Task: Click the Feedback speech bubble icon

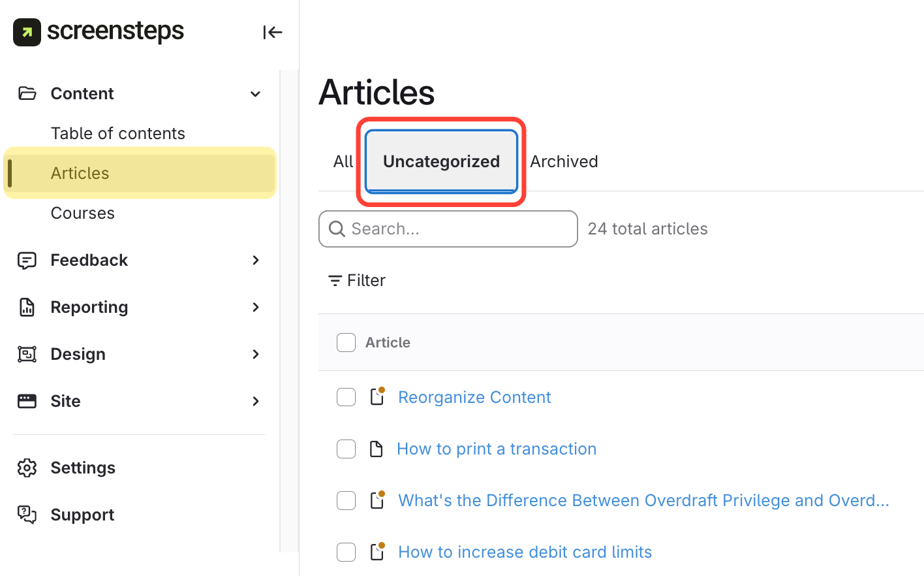Action: pyautogui.click(x=27, y=261)
